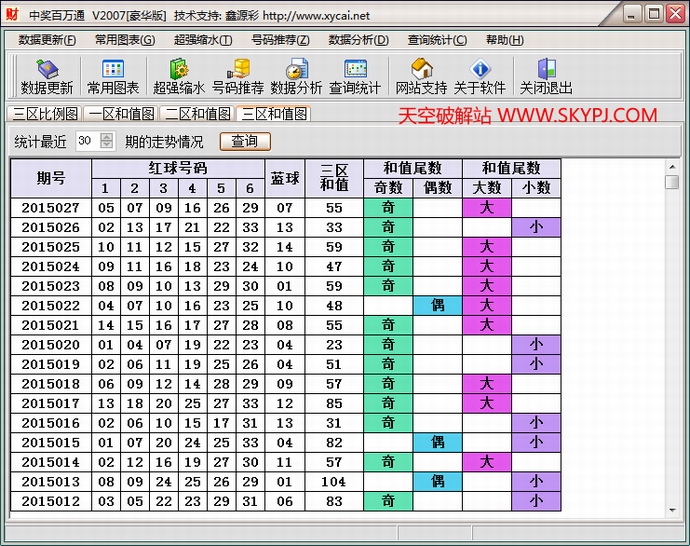Expand the 数据更新(F) menu
Viewport: 690px width, 546px height.
pyautogui.click(x=46, y=40)
